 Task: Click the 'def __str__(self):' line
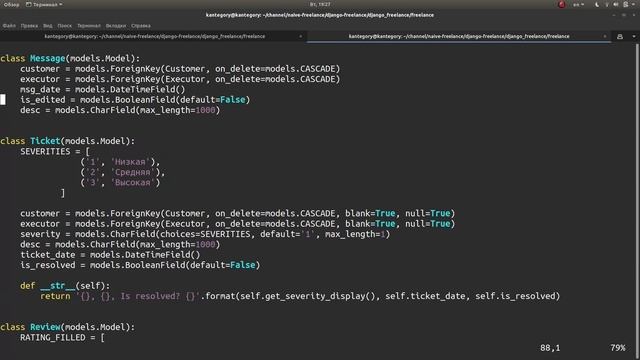pyautogui.click(x=65, y=286)
